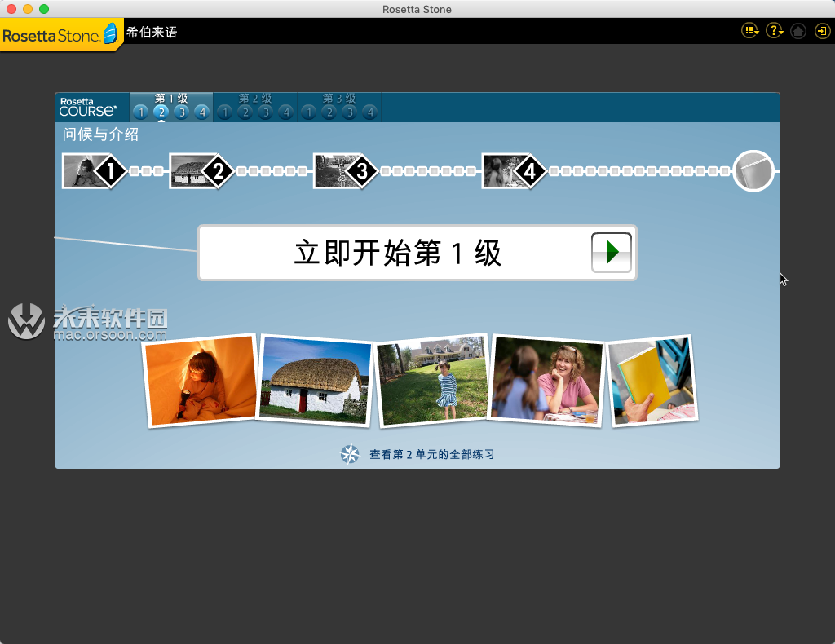Open photo of thatched roof cottage
The height and width of the screenshot is (644, 835).
[315, 381]
